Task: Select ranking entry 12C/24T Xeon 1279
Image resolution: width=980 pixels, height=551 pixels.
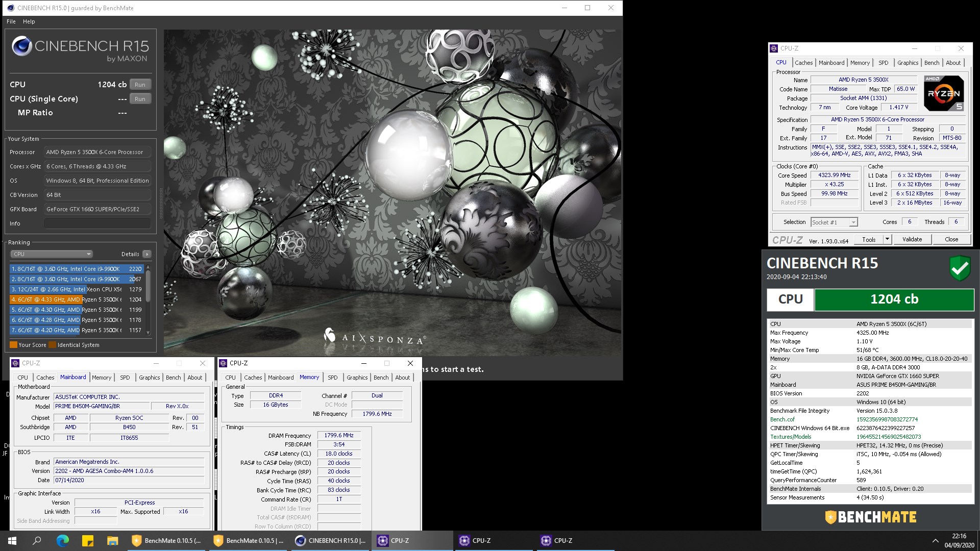Action: [x=77, y=289]
